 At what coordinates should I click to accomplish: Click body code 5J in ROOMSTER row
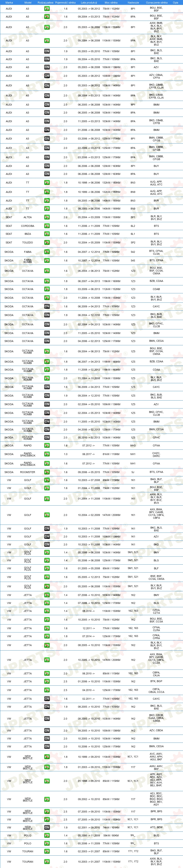[x=133, y=472]
